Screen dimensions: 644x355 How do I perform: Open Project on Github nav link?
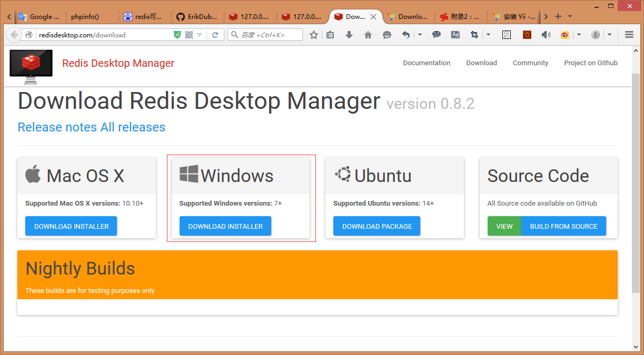coord(591,63)
